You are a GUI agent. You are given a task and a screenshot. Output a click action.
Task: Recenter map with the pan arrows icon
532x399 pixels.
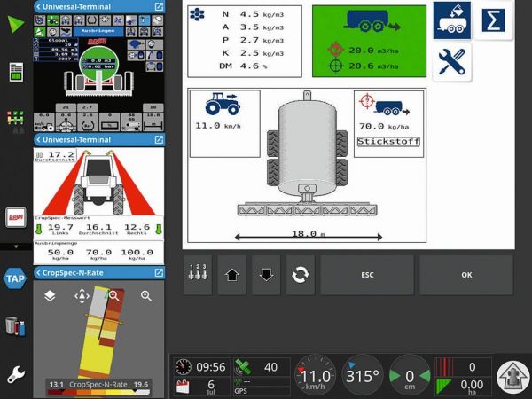82,296
